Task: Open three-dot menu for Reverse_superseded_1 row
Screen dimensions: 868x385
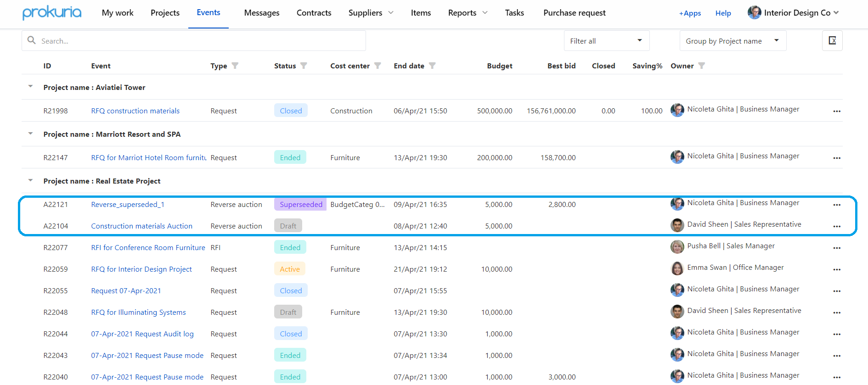Action: pos(836,205)
